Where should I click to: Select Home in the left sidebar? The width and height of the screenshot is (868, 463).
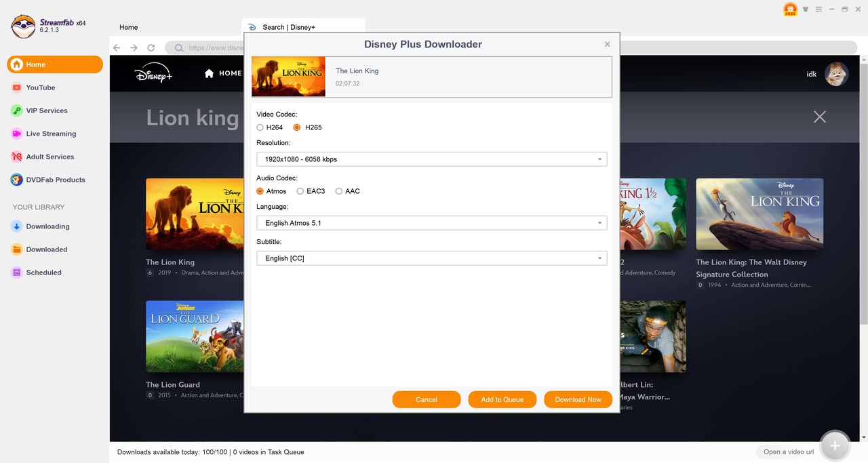click(x=55, y=64)
